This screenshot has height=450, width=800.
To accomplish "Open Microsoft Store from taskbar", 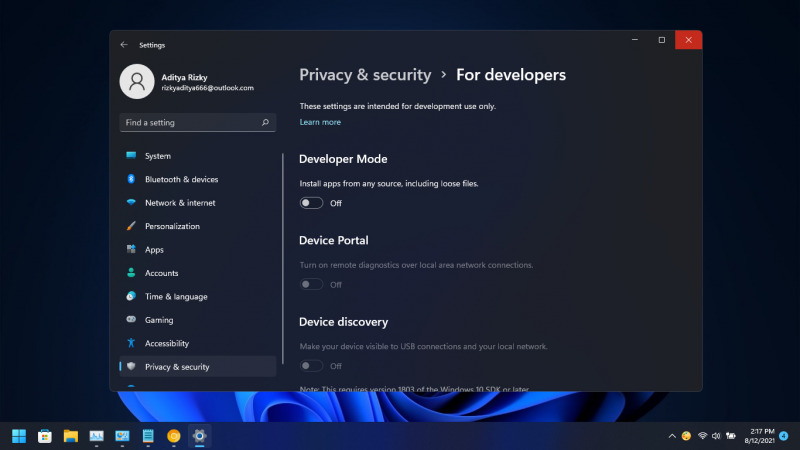I will (x=45, y=436).
